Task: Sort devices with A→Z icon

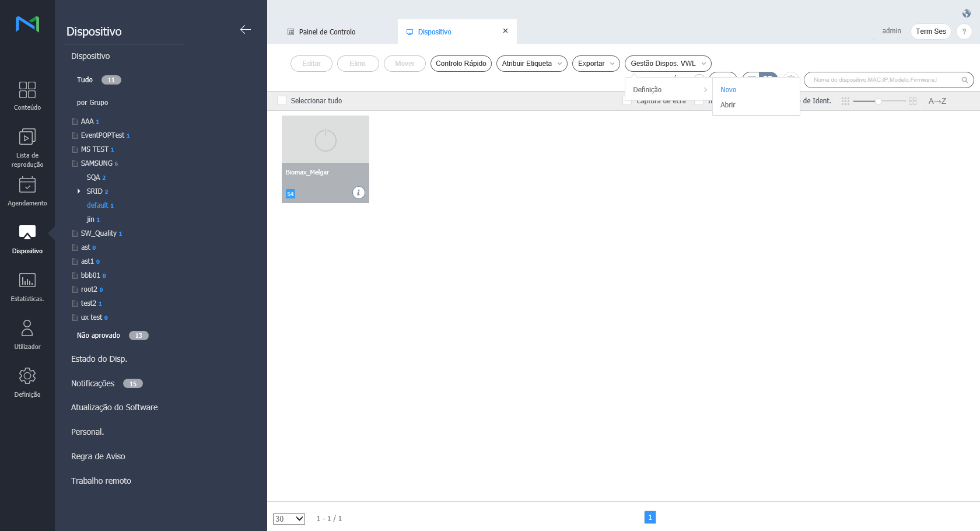Action: click(x=937, y=101)
